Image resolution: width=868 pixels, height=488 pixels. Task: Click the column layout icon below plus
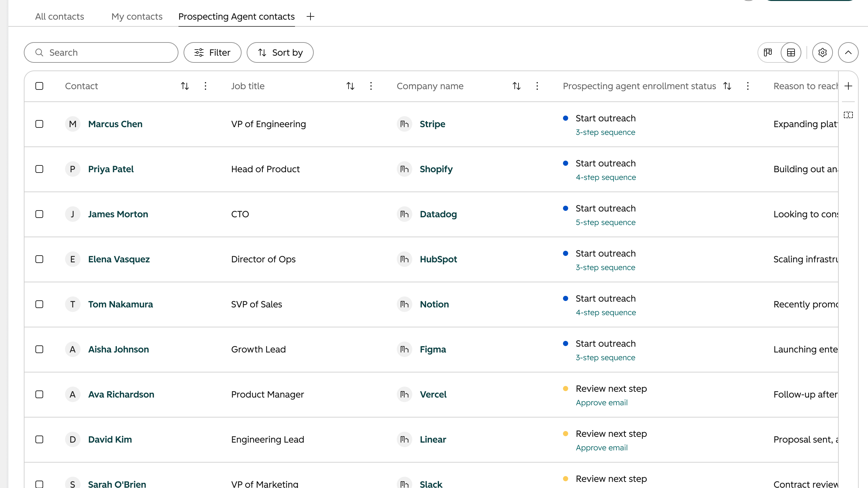848,115
